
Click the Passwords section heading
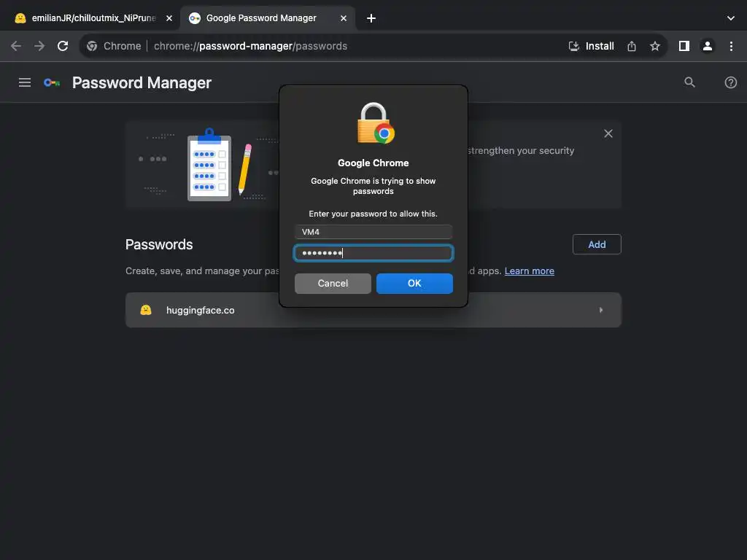click(x=159, y=244)
